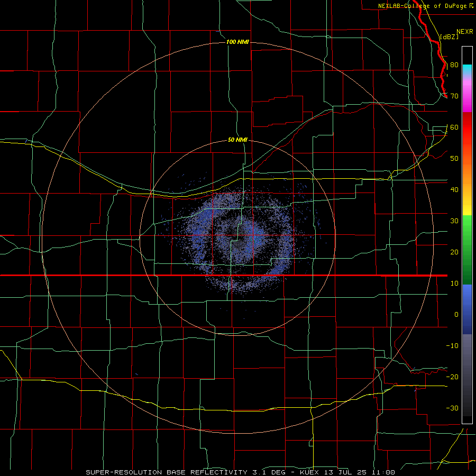Click the -30 value on dBZ scale
Screen dimensions: 476x476
tap(452, 408)
